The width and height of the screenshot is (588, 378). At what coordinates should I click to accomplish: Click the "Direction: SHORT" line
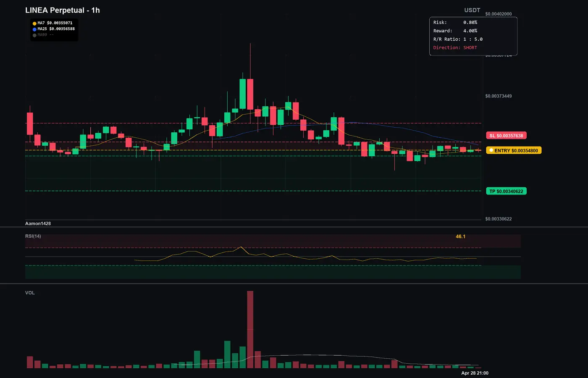455,47
